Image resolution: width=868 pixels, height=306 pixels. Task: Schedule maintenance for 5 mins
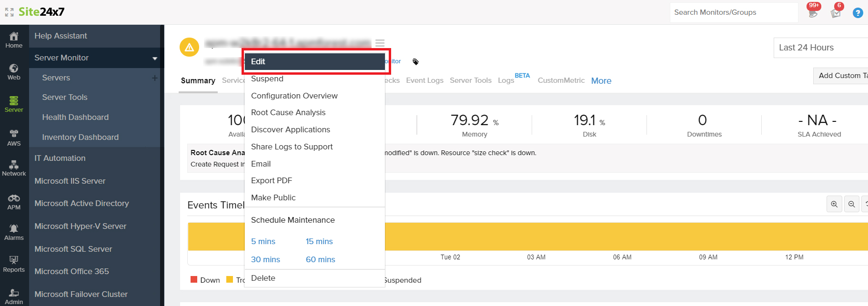click(263, 241)
